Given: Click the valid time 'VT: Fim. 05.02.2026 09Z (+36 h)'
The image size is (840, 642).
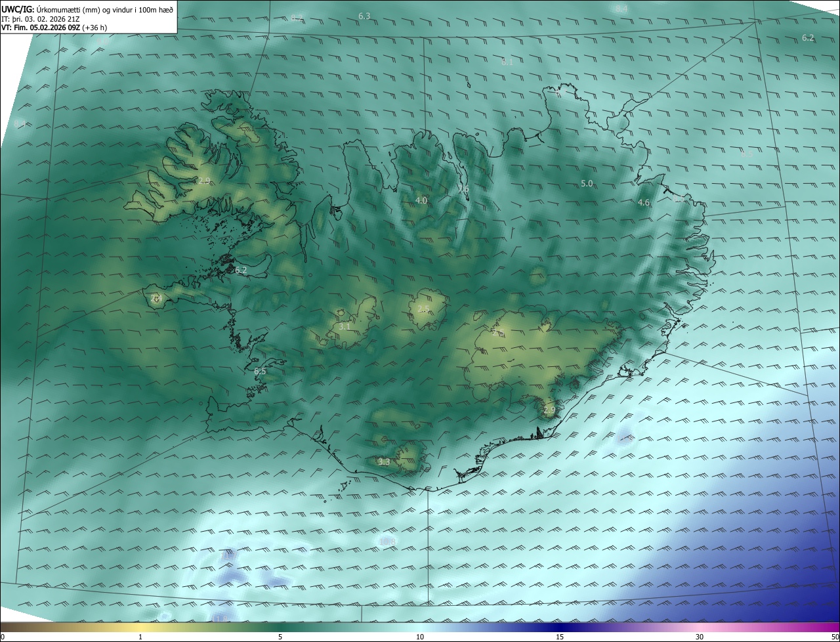Looking at the screenshot, I should coord(54,28).
